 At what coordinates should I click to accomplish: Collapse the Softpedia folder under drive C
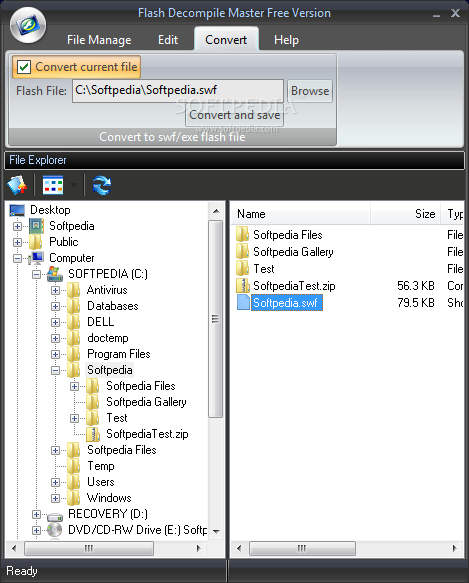[55, 370]
